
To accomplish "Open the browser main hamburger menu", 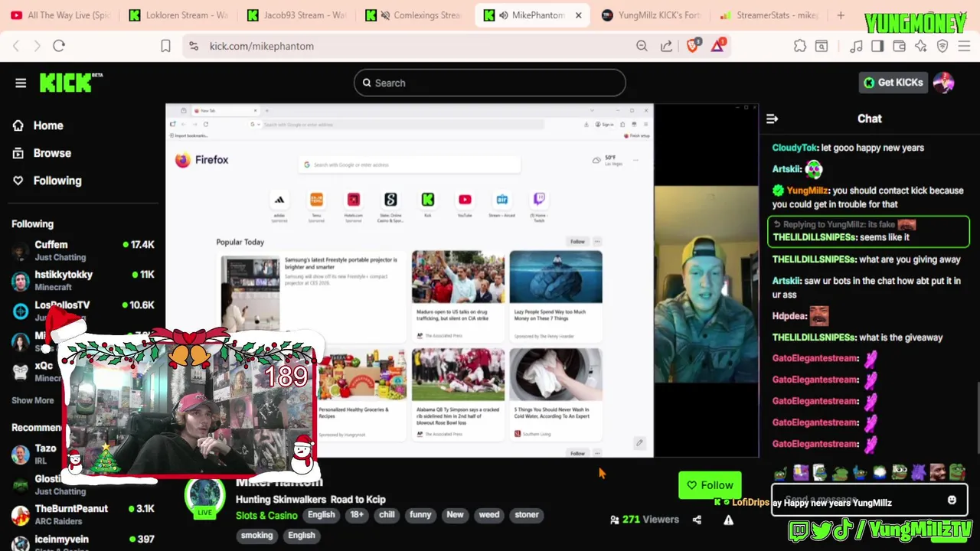I will coord(964,46).
